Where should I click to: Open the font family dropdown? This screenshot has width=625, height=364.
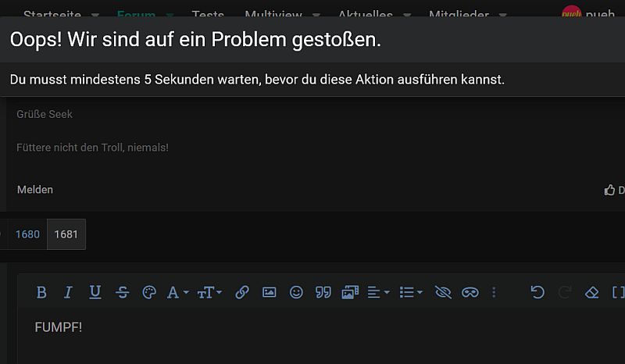coord(175,292)
